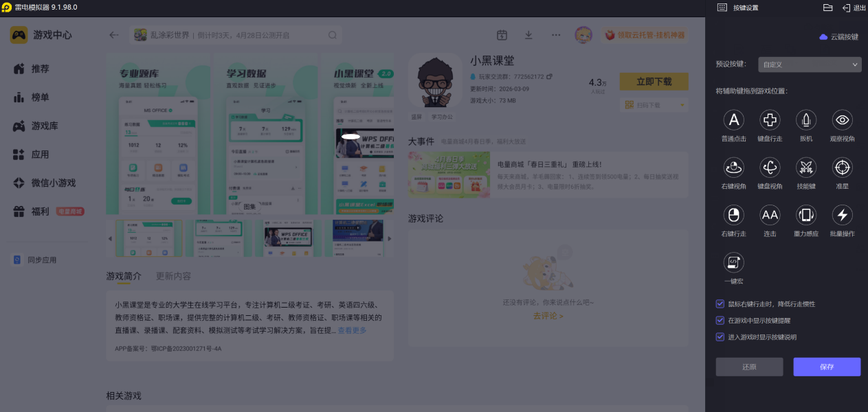Open the 去评论 link
Image resolution: width=868 pixels, height=412 pixels.
548,316
